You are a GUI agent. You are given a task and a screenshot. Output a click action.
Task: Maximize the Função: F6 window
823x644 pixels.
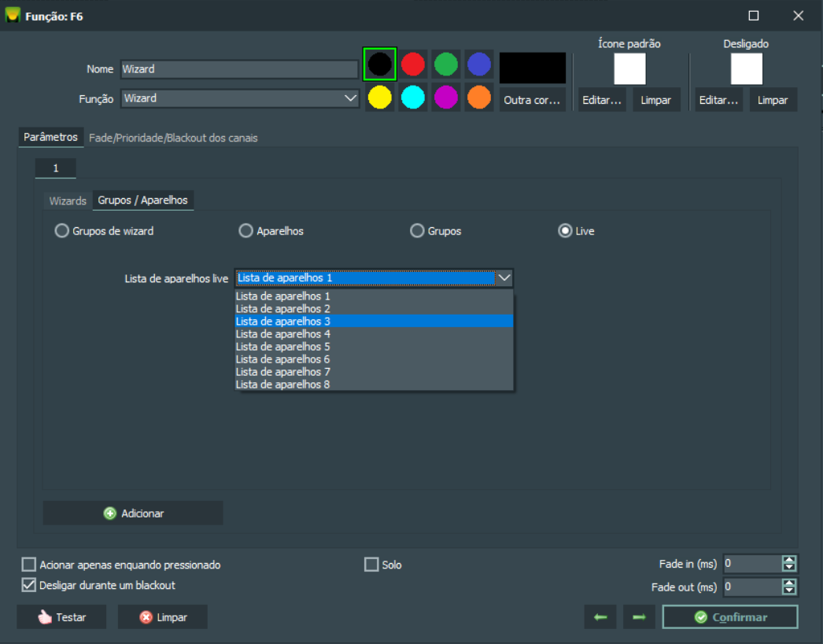[x=753, y=16]
